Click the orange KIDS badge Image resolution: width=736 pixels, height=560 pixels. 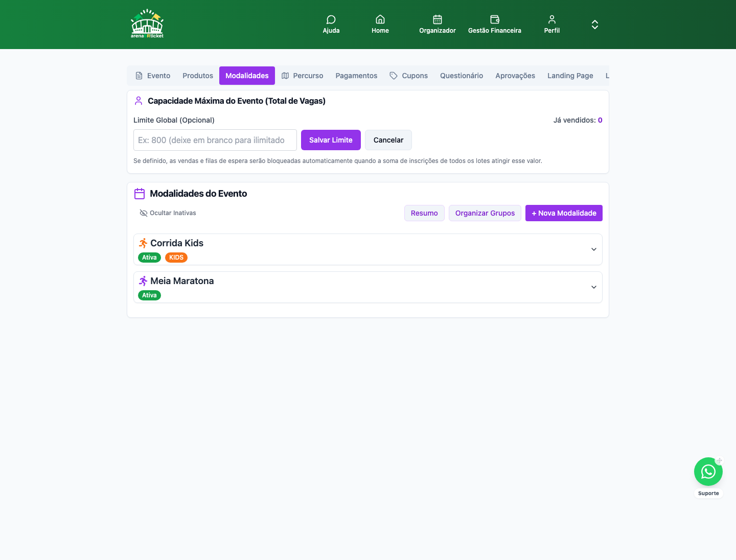pos(176,258)
